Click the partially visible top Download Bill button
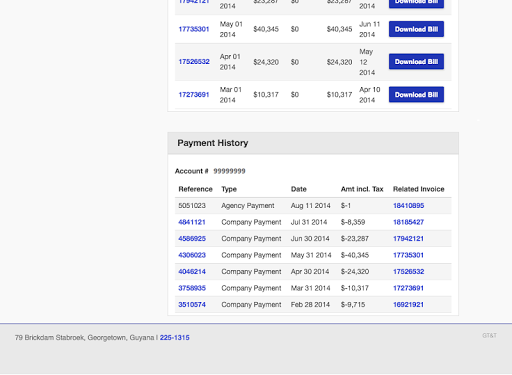The width and height of the screenshot is (512, 375). pos(416,3)
